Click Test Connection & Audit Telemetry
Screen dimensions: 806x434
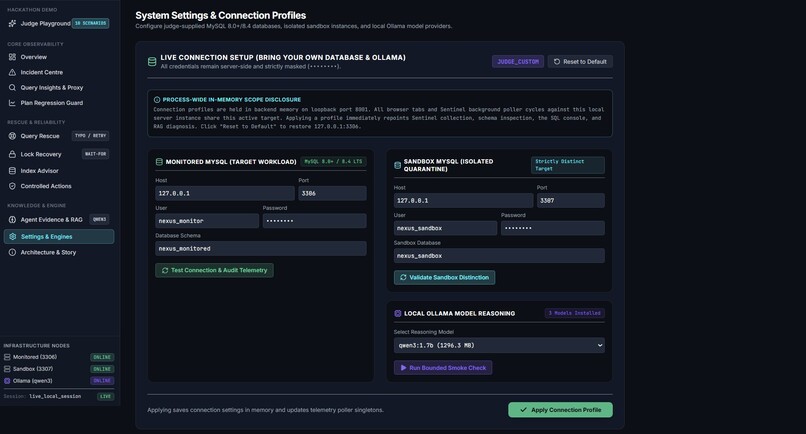click(214, 270)
